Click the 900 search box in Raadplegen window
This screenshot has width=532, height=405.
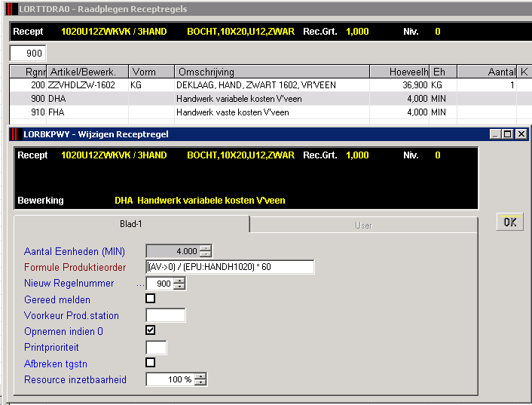(28, 54)
